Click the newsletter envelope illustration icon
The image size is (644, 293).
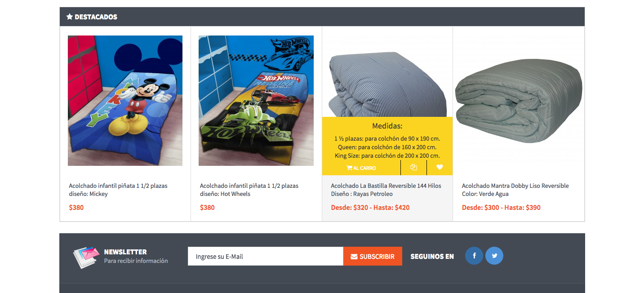click(x=86, y=257)
